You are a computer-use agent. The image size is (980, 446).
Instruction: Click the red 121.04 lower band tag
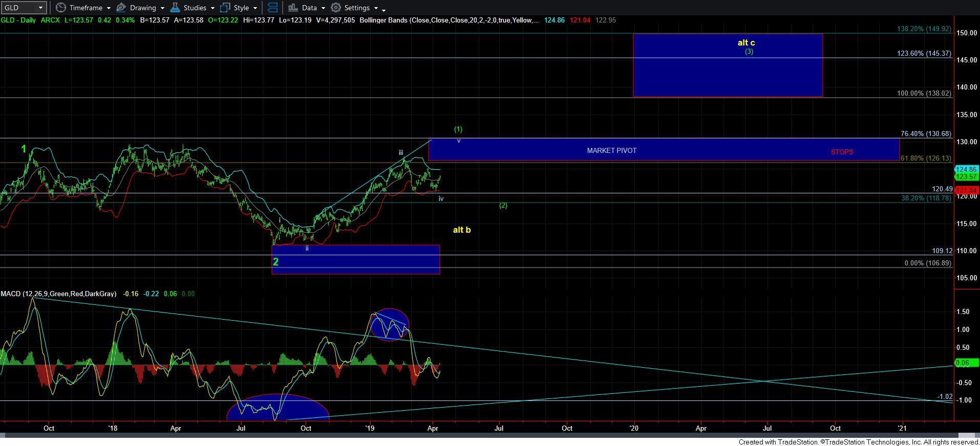click(967, 190)
